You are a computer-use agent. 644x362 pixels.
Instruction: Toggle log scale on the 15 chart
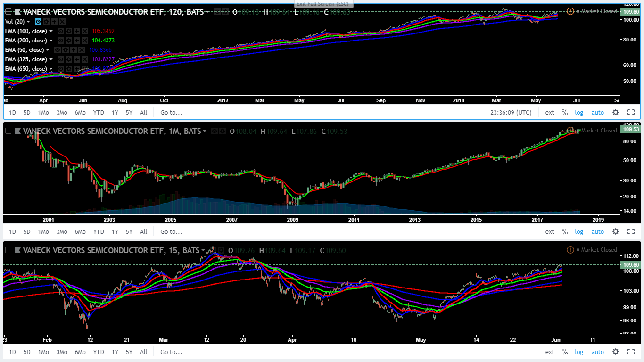coord(579,352)
